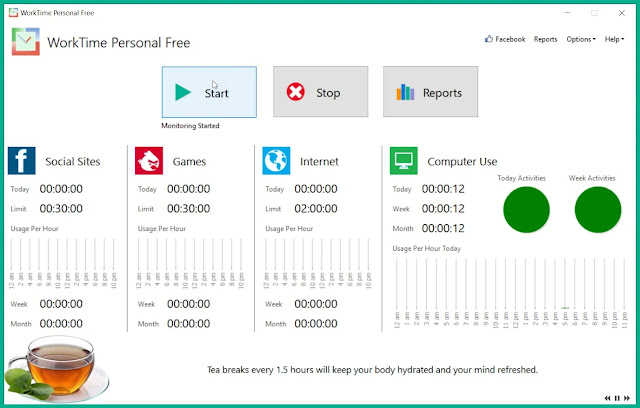
Task: Skip to the next tip
Action: 627,398
